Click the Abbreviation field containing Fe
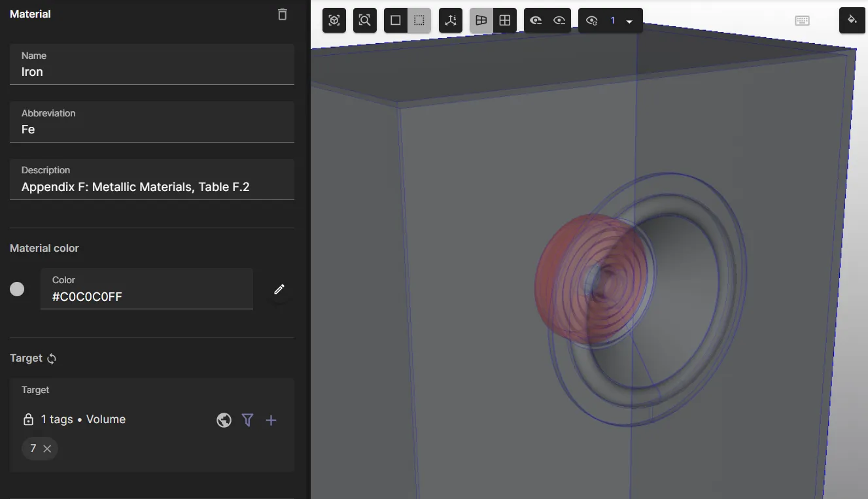Image resolution: width=868 pixels, height=499 pixels. [x=152, y=122]
